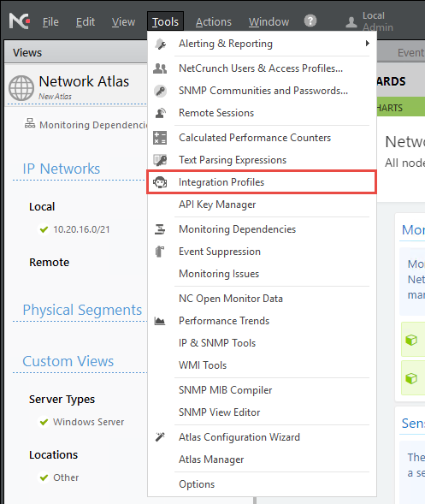
Task: Open Performance Trends
Action: 262,321
